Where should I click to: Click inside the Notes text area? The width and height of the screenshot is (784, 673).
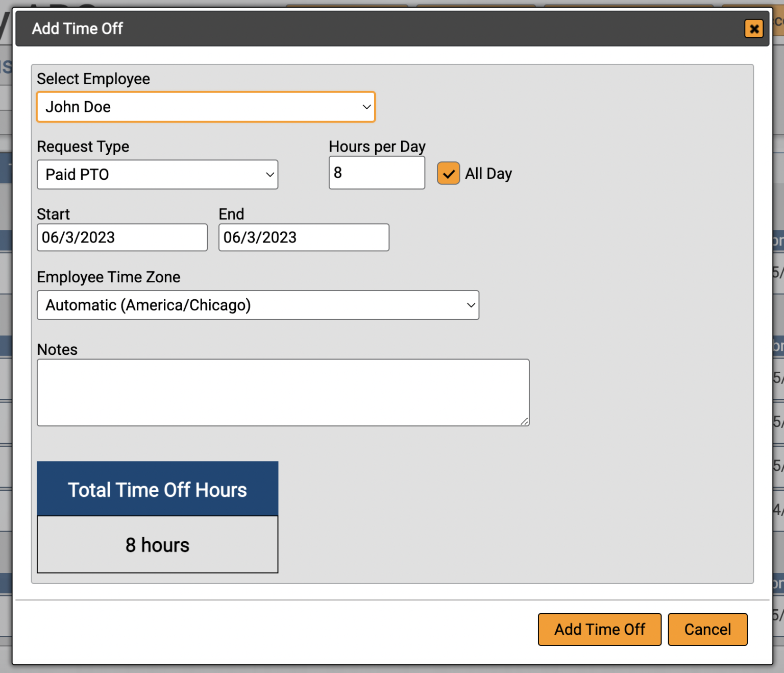[x=283, y=392]
